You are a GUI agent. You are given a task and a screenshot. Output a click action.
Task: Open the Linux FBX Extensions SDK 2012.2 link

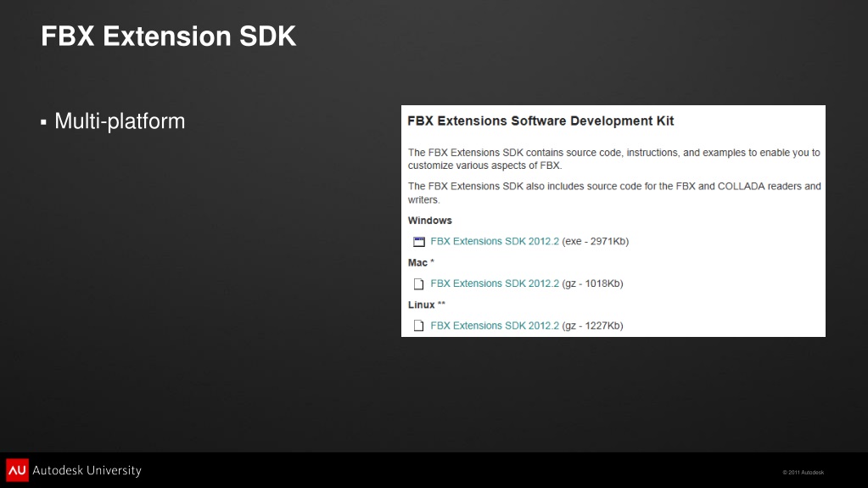[495, 326]
